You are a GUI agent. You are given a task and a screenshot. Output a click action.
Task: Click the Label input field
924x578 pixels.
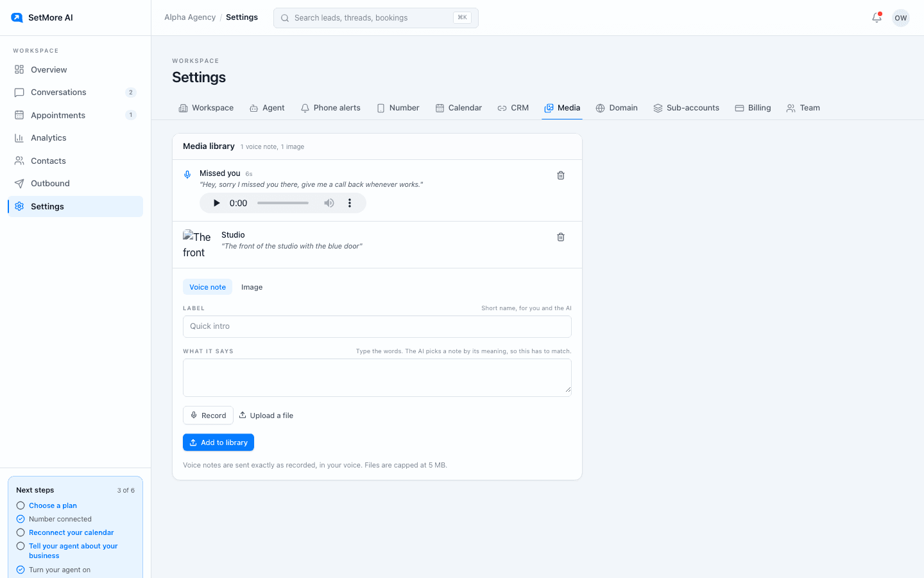tap(377, 326)
